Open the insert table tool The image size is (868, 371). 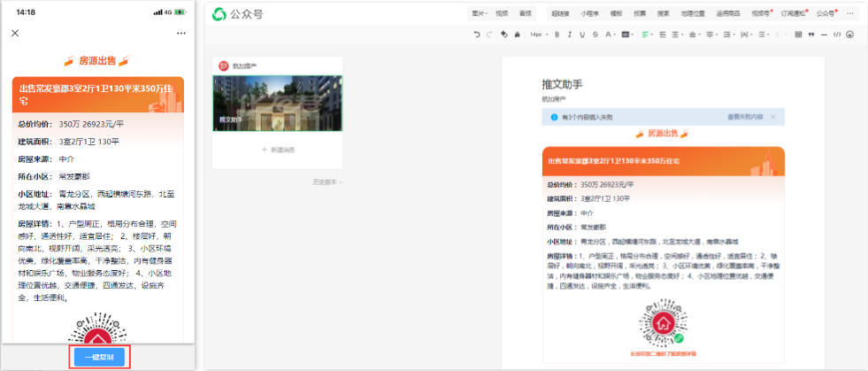[798, 35]
